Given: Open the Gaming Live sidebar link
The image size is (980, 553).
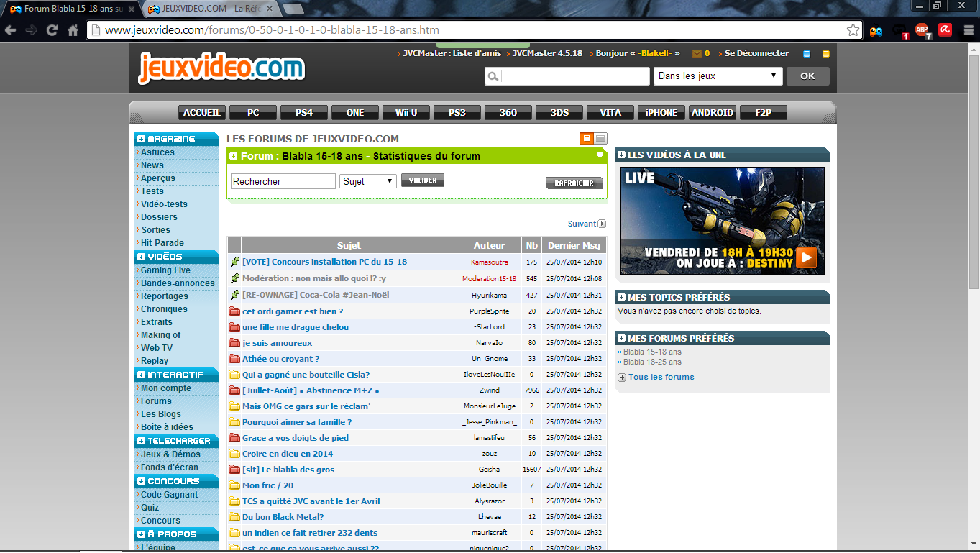Looking at the screenshot, I should click(165, 270).
